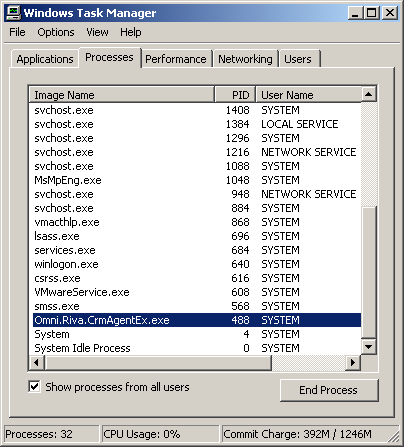Select the lsass.exe process
The height and width of the screenshot is (447, 404).
pos(197,236)
